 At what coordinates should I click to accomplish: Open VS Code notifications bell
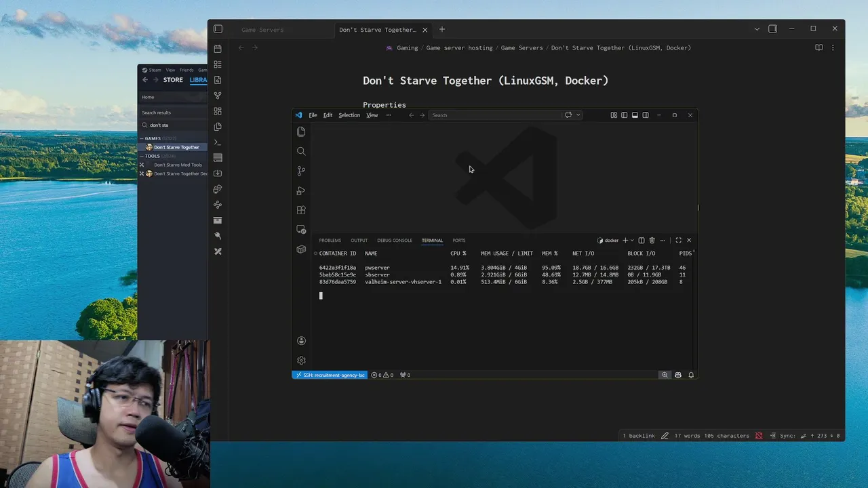tap(691, 375)
